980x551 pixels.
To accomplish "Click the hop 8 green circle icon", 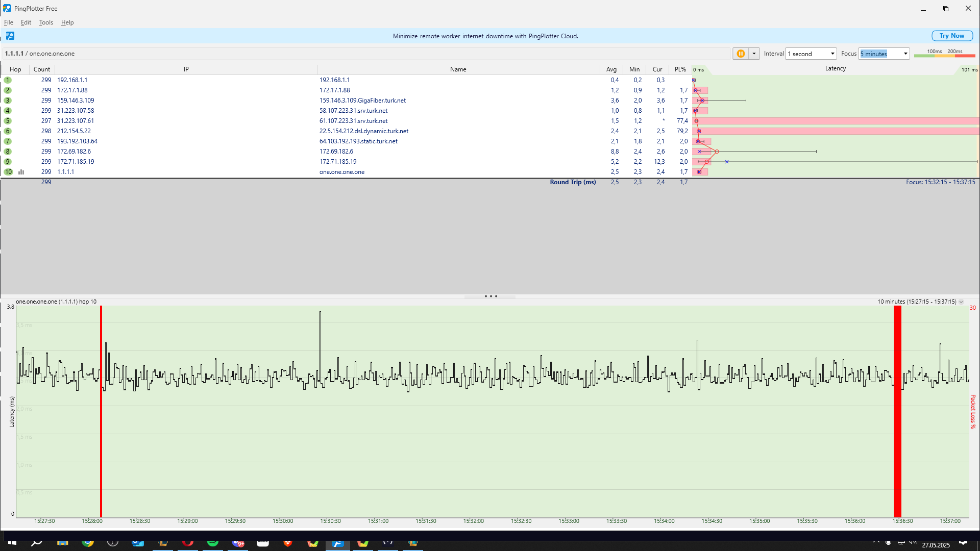I will point(8,152).
